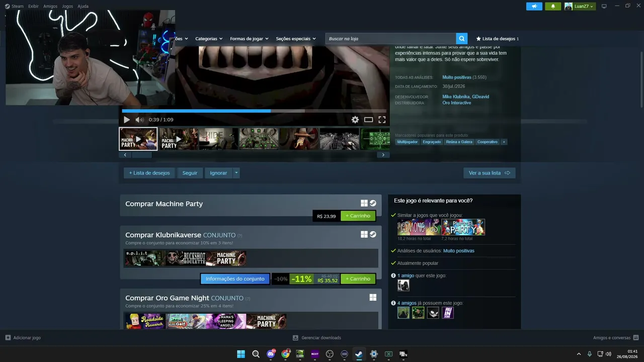Add Machine Party R$ 23,99 to cart

pyautogui.click(x=358, y=216)
